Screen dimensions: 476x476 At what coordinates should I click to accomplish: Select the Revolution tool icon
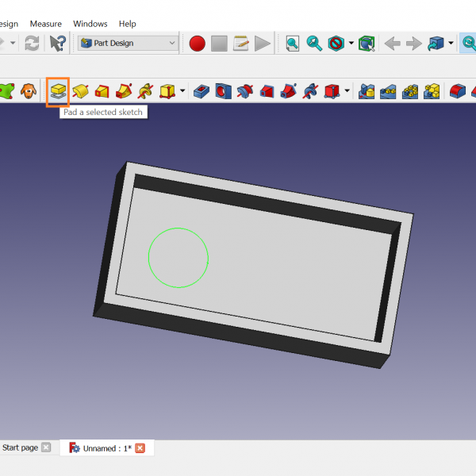coord(80,91)
